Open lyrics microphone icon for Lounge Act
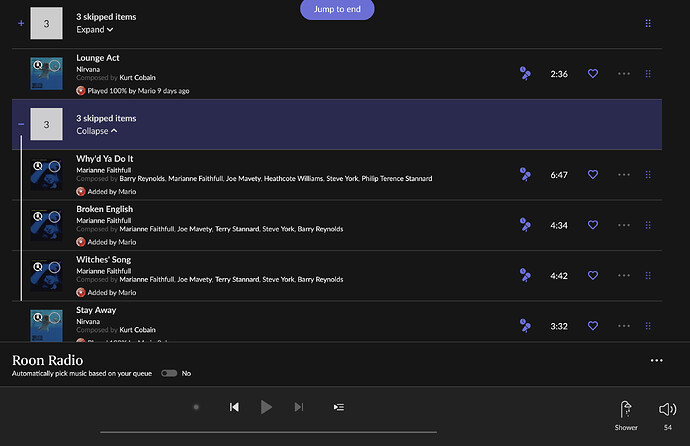690x446 pixels. (x=525, y=73)
